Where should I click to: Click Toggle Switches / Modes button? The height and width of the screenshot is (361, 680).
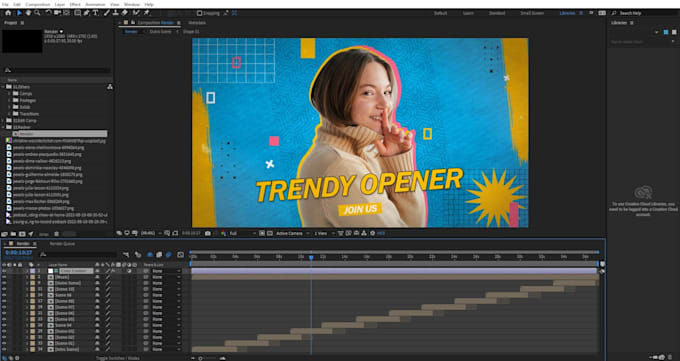tap(118, 358)
